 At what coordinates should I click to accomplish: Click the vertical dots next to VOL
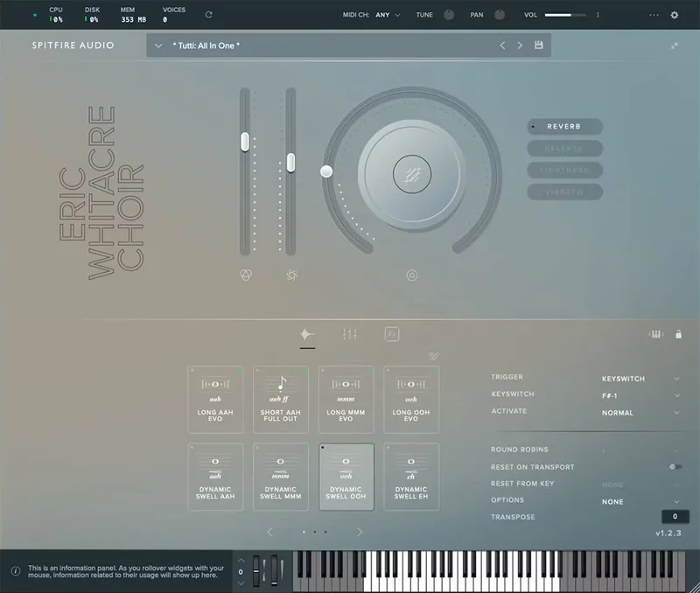(598, 15)
